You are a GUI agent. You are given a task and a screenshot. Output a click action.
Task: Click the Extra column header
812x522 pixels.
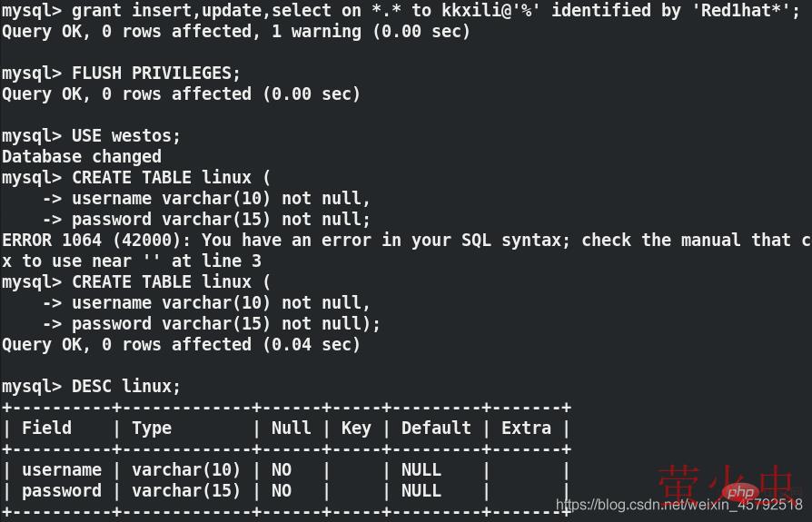pos(526,428)
